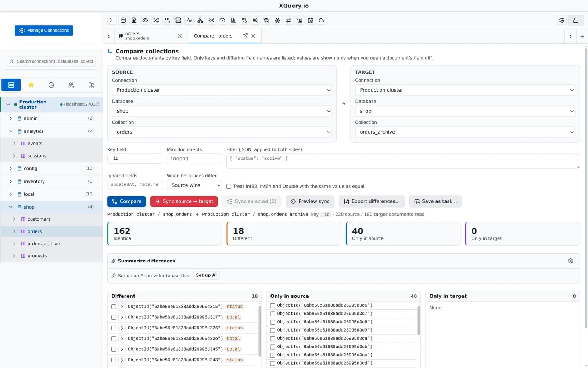Image resolution: width=588 pixels, height=368 pixels.
Task: Click the magnifier search toolbar icon
Action: (255, 20)
